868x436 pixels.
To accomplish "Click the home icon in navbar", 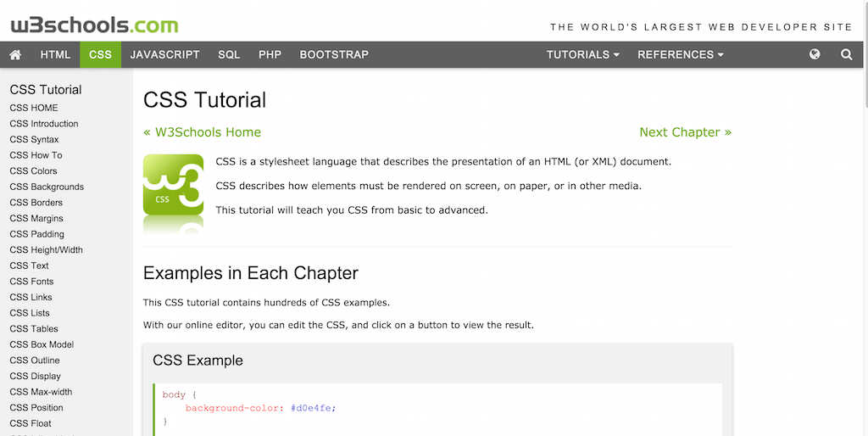I will [x=15, y=54].
